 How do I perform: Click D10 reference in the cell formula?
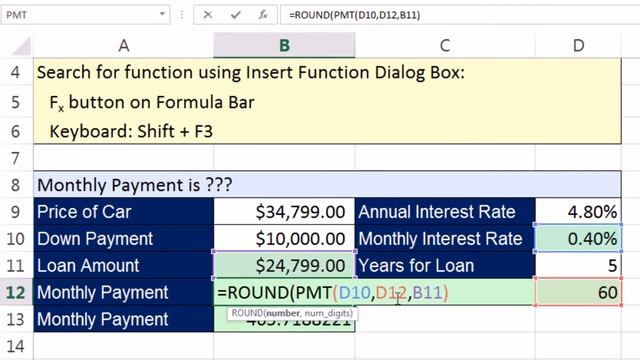click(x=354, y=293)
